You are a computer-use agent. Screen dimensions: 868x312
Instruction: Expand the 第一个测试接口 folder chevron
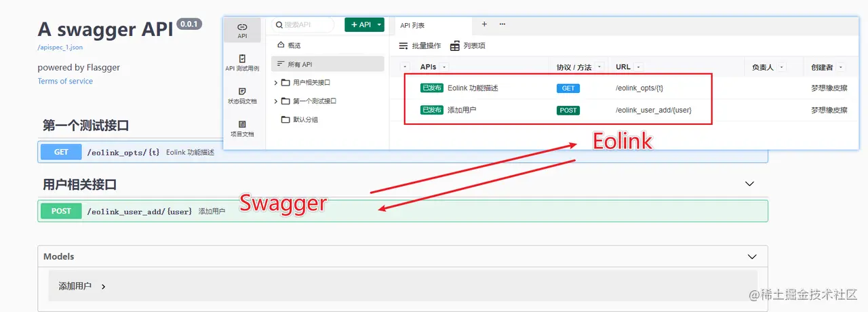click(x=275, y=101)
